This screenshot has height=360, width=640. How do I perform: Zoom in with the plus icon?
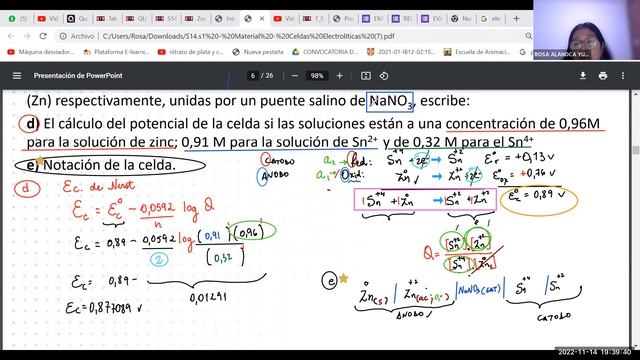pyautogui.click(x=339, y=76)
